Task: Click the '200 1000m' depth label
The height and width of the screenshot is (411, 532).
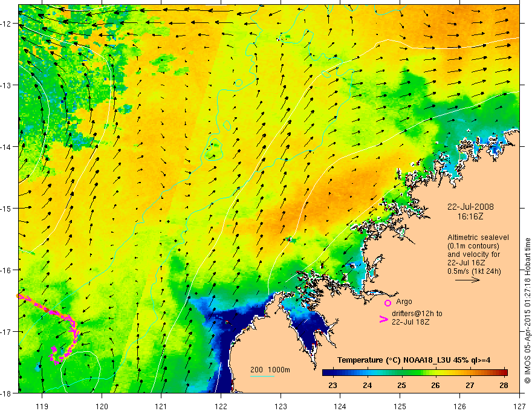Action: pos(270,370)
